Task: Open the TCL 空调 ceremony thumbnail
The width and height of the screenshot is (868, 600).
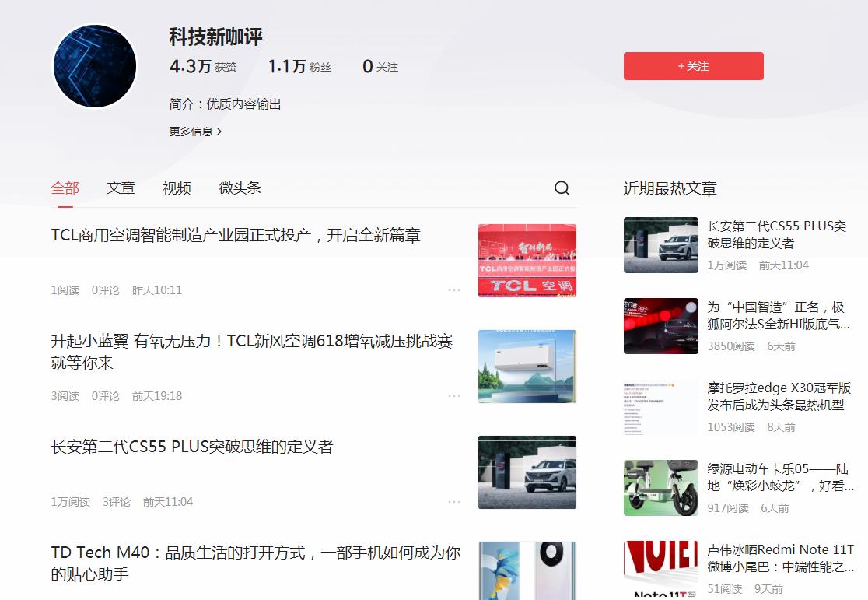Action: click(527, 261)
